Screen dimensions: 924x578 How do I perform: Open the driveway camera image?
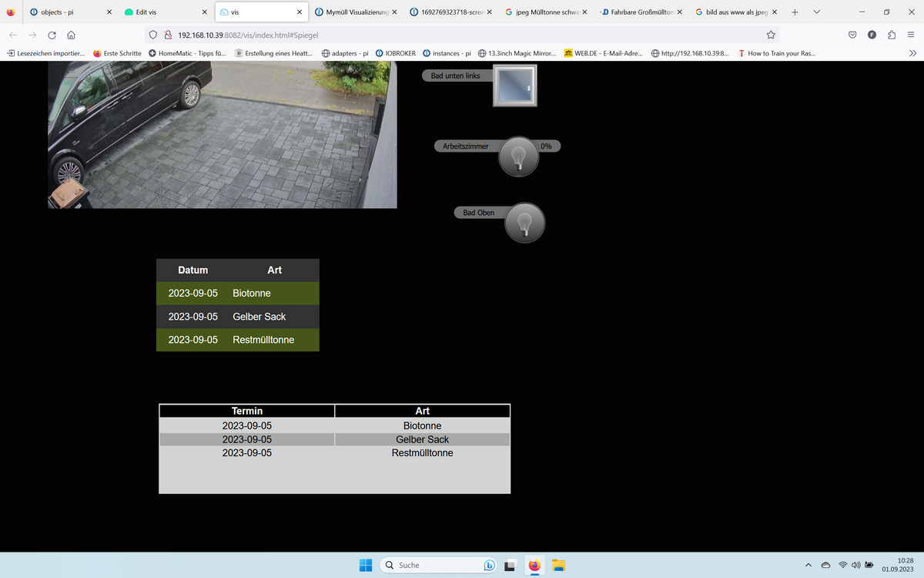[x=223, y=135]
